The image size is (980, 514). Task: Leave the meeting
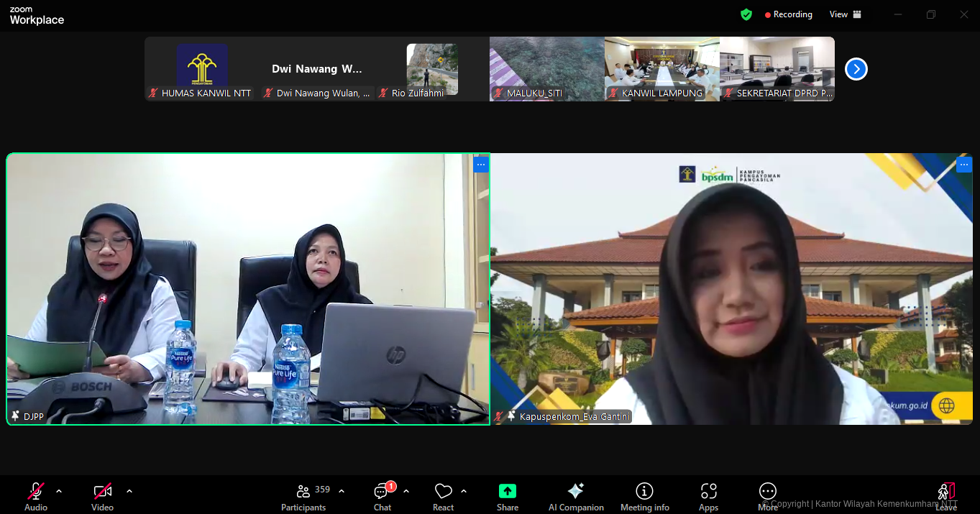(945, 496)
